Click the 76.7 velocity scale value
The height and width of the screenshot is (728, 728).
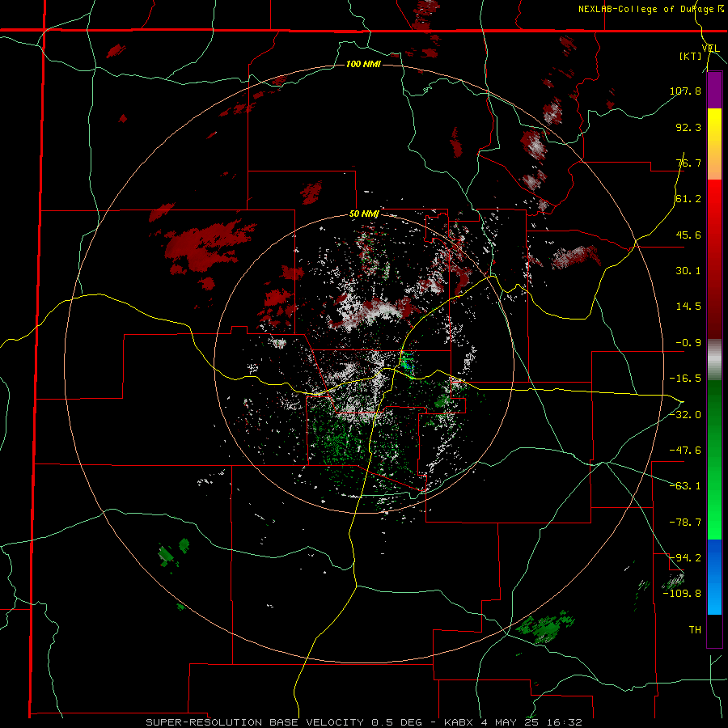[x=688, y=163]
